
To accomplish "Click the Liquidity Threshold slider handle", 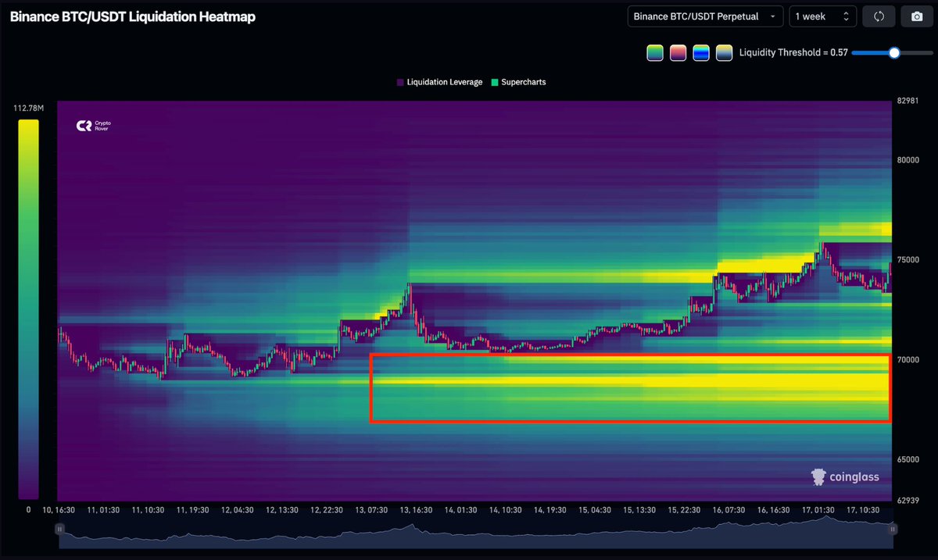I will 894,52.
